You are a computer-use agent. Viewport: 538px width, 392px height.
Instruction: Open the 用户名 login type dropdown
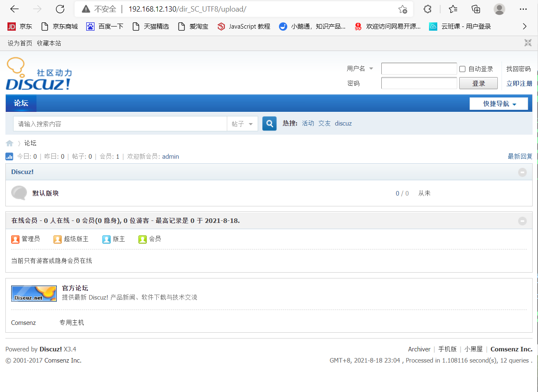pyautogui.click(x=360, y=68)
